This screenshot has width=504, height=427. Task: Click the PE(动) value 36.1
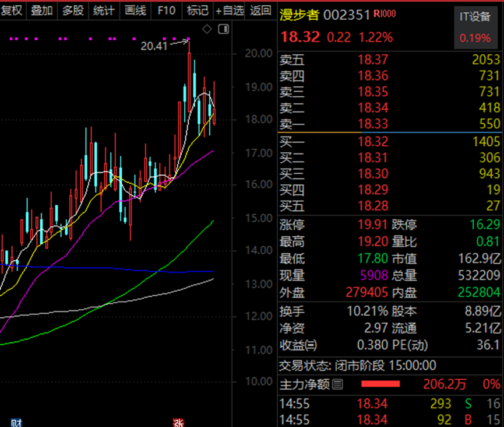(488, 345)
